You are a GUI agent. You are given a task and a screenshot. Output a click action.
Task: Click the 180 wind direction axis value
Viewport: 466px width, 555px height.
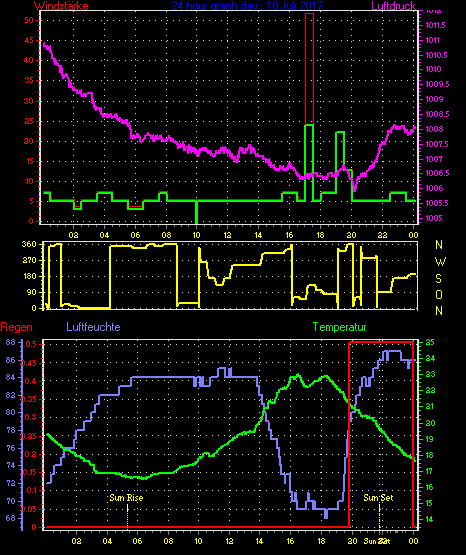click(29, 276)
